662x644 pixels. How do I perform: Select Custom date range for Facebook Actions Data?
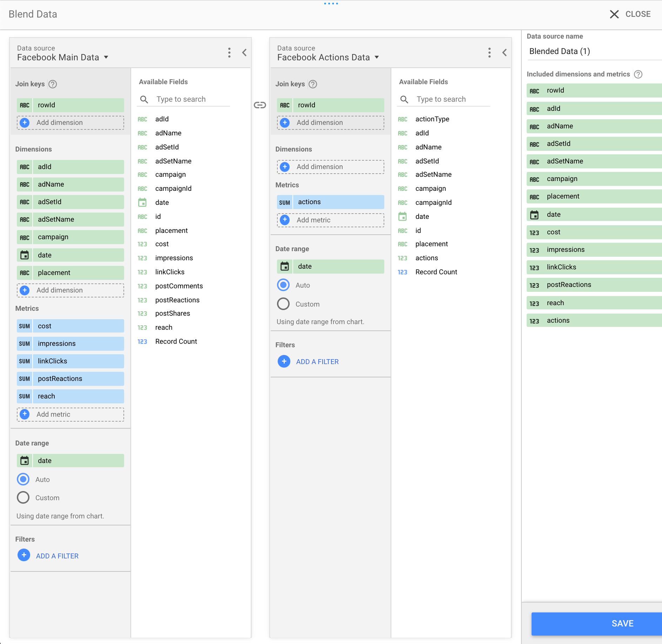pos(283,304)
